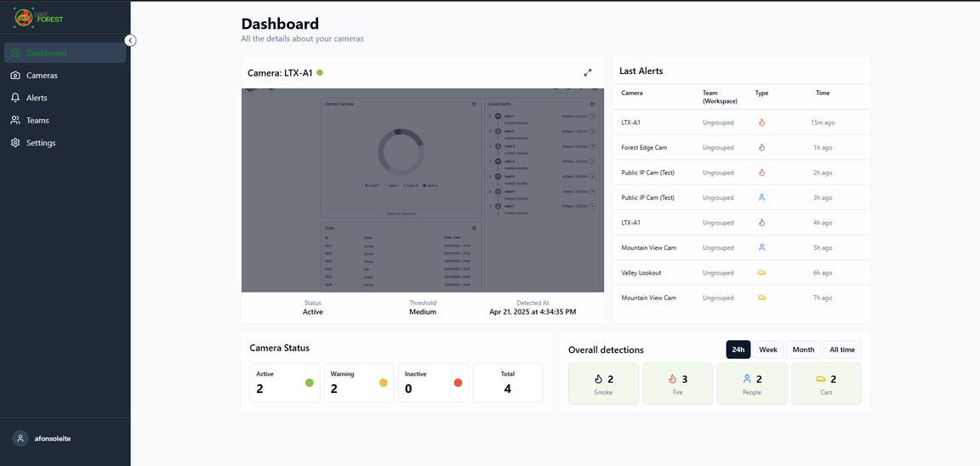Click the green Active status dot
Viewport: 980px width, 466px height.
tap(310, 383)
